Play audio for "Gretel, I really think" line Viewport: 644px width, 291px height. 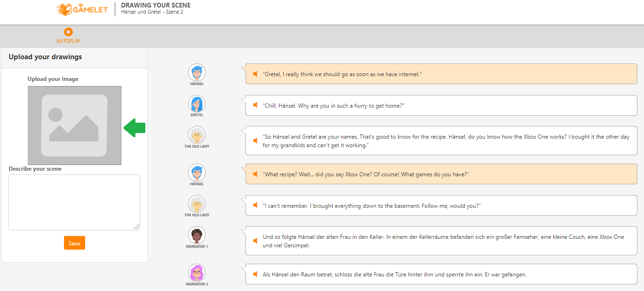(255, 74)
